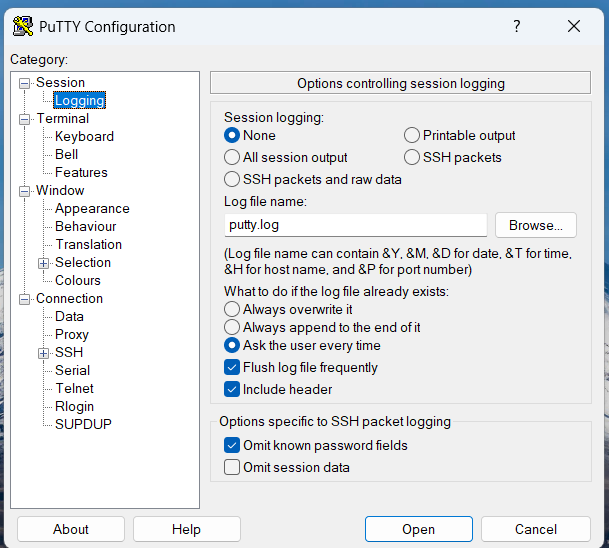609x548 pixels.
Task: Go to Appearance settings
Action: (x=92, y=209)
